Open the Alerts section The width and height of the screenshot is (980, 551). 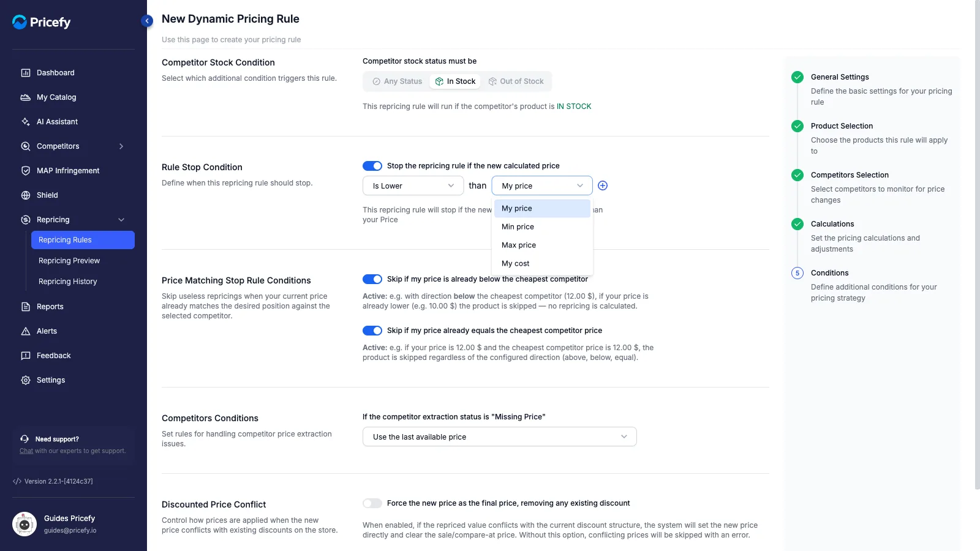click(x=47, y=331)
